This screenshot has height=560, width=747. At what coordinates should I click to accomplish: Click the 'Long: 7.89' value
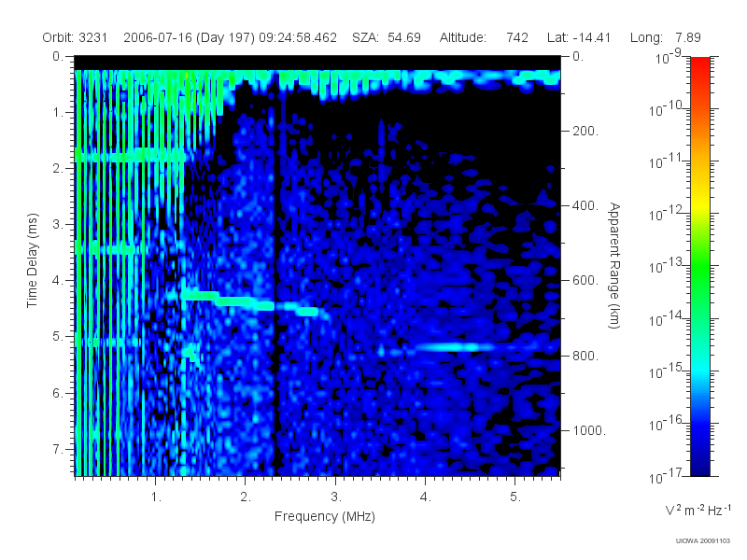tap(665, 37)
